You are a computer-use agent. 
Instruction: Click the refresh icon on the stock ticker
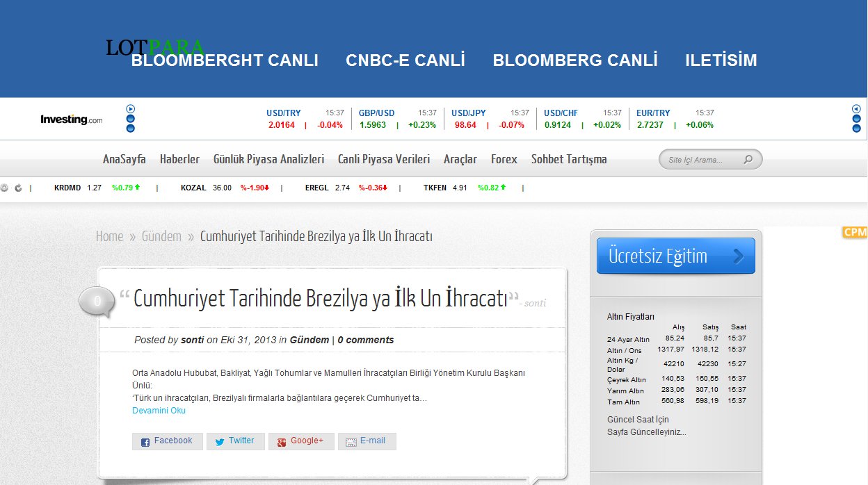click(18, 188)
